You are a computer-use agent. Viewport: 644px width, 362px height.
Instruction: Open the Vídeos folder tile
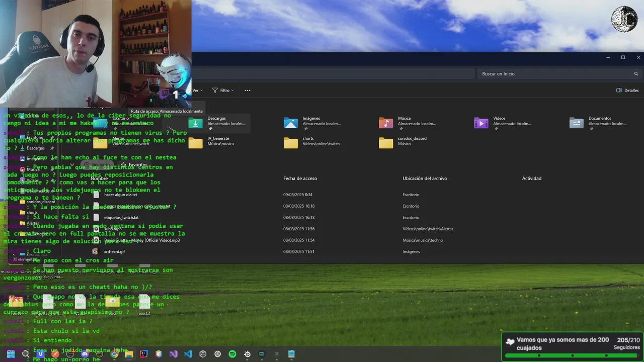click(505, 123)
